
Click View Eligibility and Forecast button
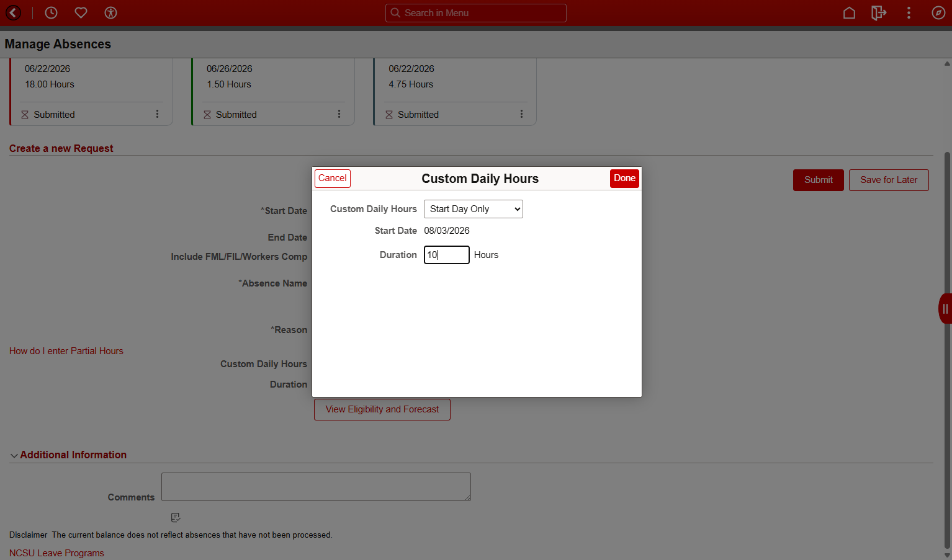[382, 409]
